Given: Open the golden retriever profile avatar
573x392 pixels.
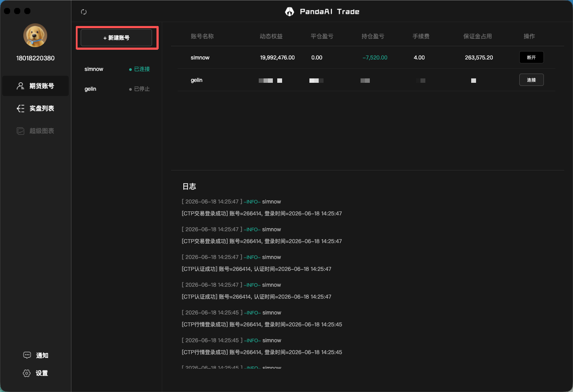Looking at the screenshot, I should tap(35, 35).
